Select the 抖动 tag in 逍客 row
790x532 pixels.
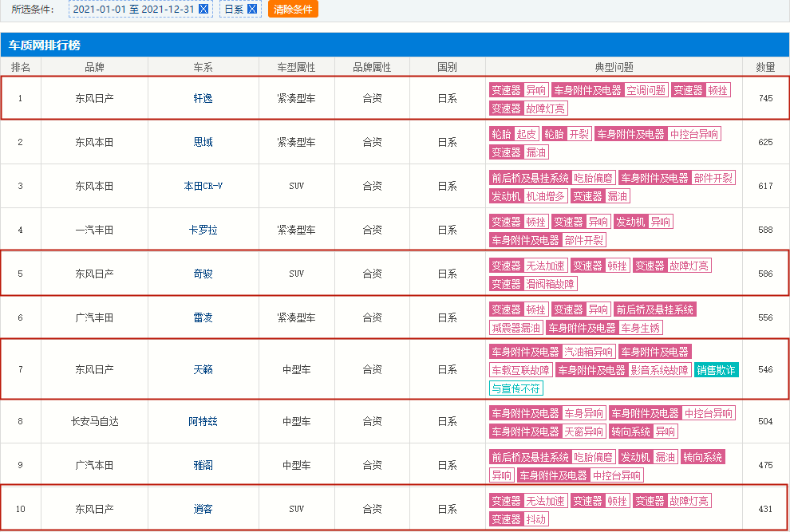535,519
